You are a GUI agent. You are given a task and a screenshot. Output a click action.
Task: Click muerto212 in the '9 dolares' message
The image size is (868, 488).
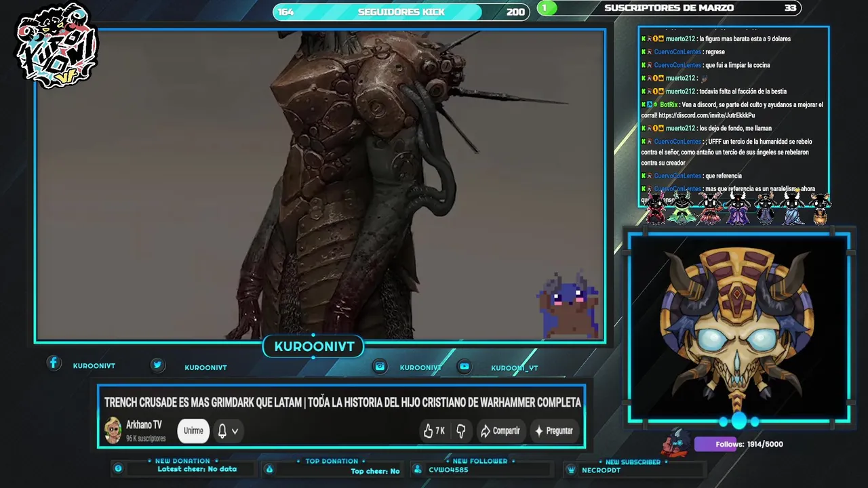pos(680,39)
